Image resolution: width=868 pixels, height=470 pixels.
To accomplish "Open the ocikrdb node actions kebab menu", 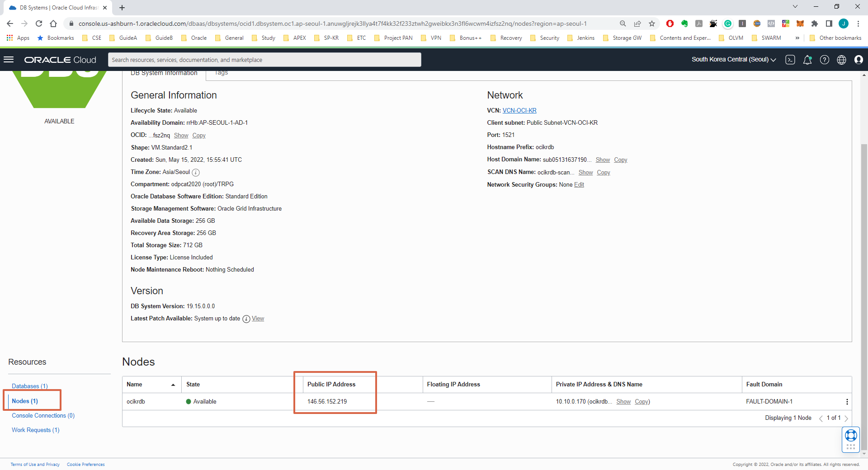I will [x=847, y=402].
